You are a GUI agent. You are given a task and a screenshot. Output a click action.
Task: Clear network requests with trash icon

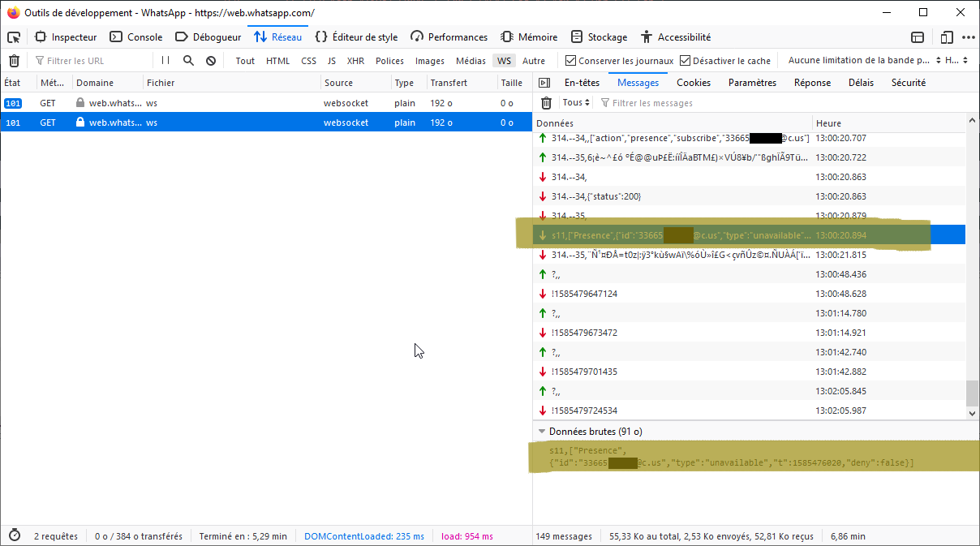point(14,61)
